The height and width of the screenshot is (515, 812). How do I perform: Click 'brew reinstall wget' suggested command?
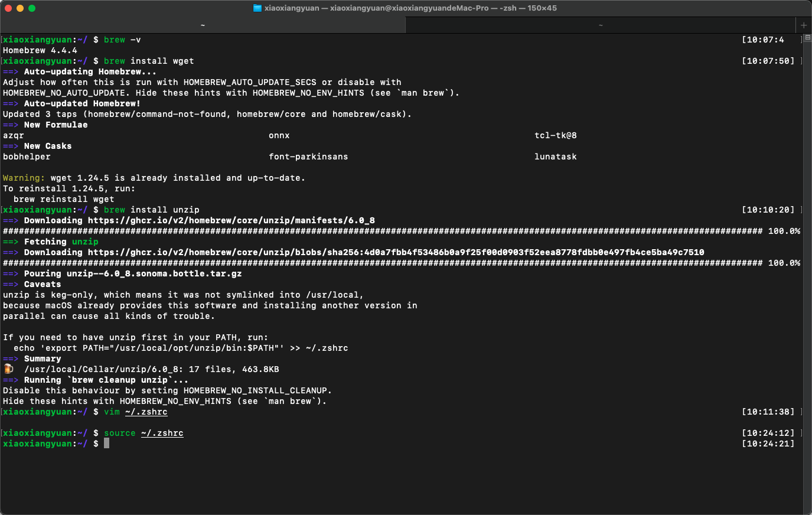point(64,199)
